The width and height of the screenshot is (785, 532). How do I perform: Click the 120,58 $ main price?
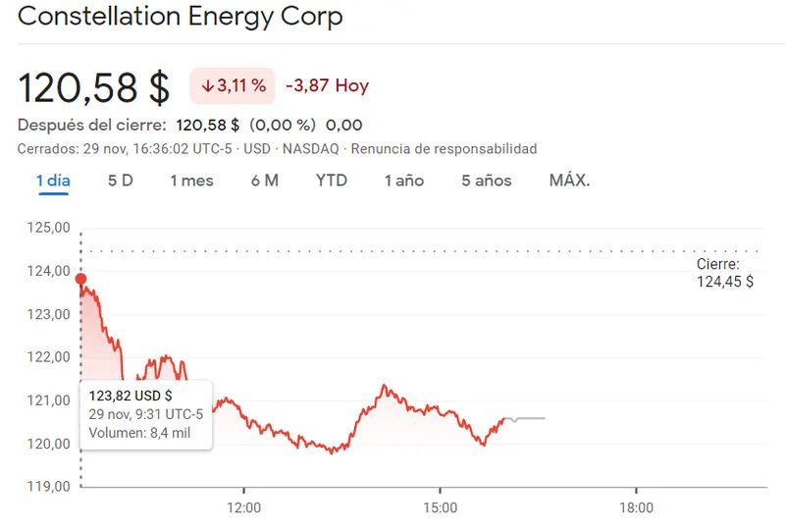(94, 87)
